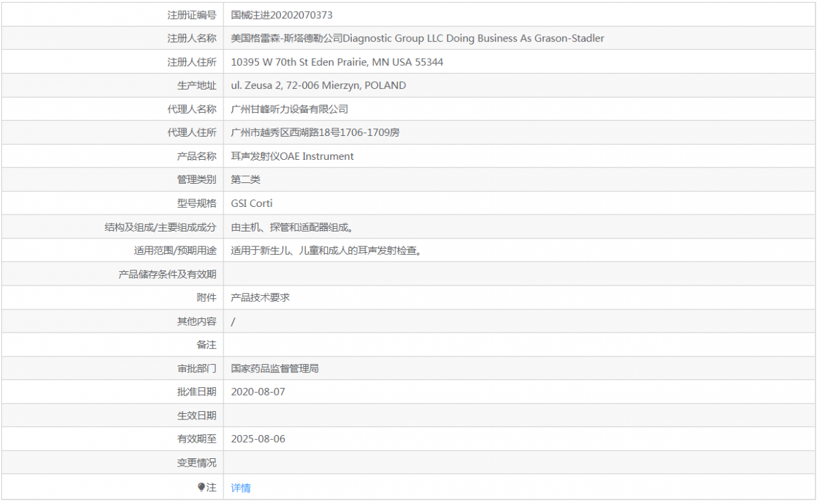Click the 产品储存条件及有效期 row label
The image size is (820, 504).
(167, 275)
